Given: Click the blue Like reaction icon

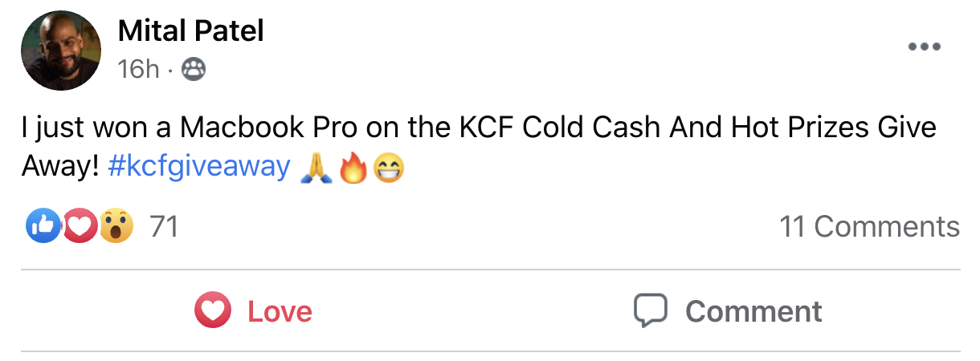Looking at the screenshot, I should point(43,227).
